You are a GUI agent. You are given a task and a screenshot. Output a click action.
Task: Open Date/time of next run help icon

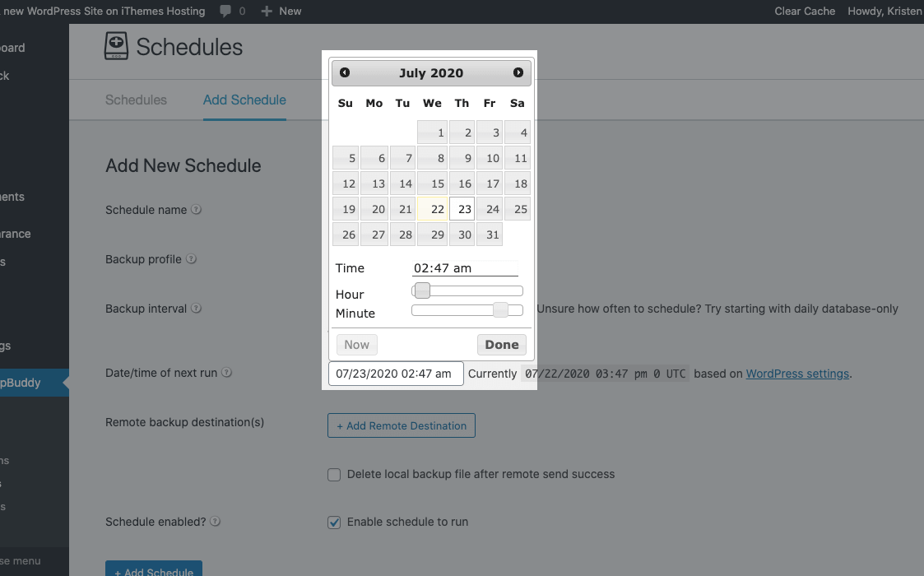pos(226,373)
